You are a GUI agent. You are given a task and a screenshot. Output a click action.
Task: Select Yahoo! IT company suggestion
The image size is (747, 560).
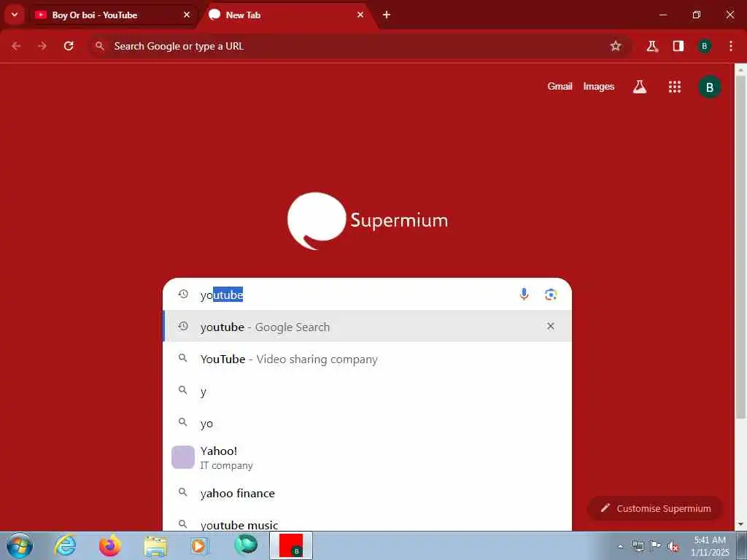tap(367, 458)
